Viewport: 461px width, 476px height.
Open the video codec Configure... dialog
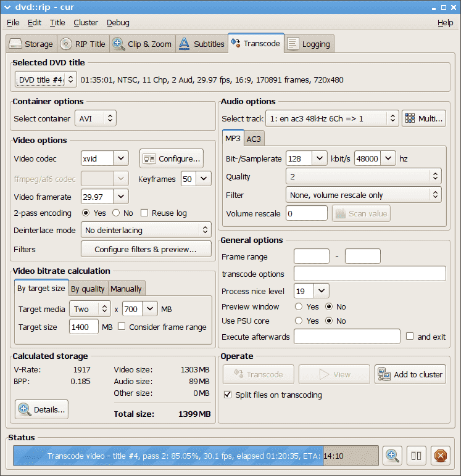(172, 158)
